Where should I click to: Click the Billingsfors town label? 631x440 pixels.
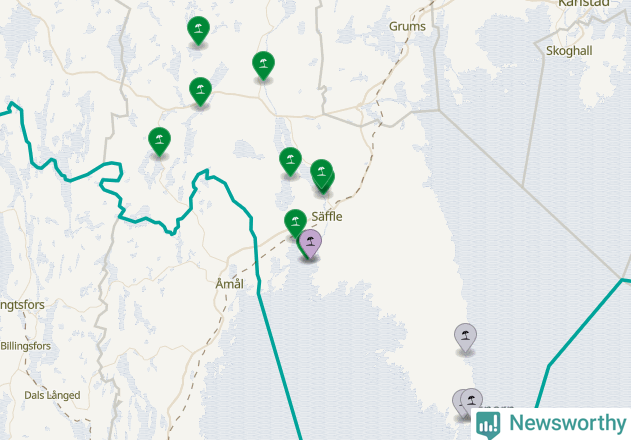pyautogui.click(x=25, y=346)
